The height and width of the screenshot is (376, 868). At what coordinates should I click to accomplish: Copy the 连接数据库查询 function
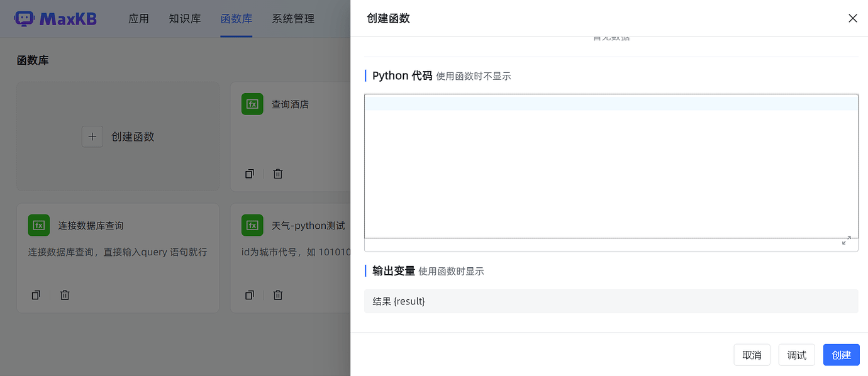36,294
